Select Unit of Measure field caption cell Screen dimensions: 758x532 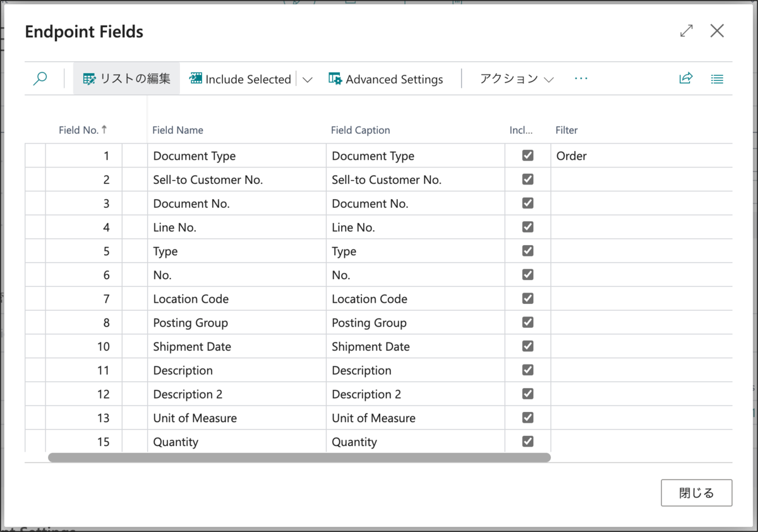point(416,418)
